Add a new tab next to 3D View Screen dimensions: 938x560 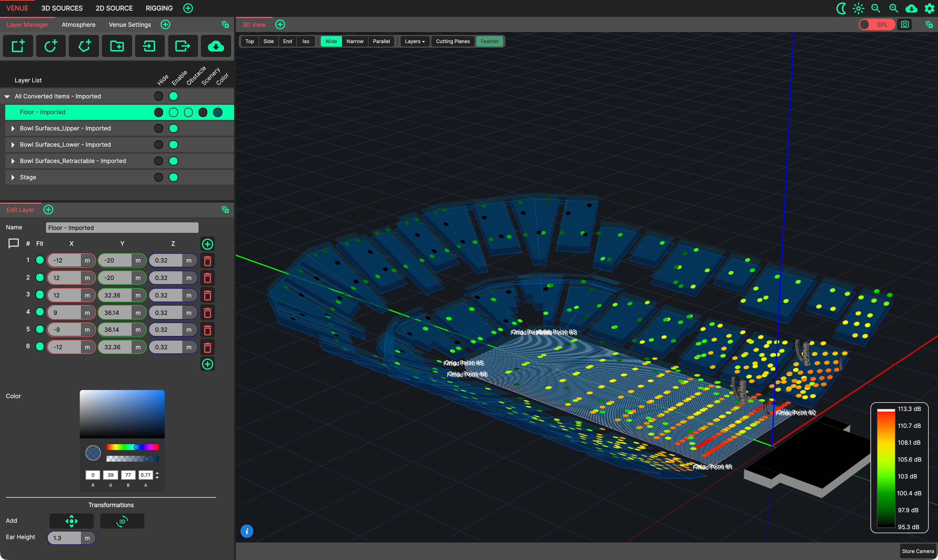[280, 24]
